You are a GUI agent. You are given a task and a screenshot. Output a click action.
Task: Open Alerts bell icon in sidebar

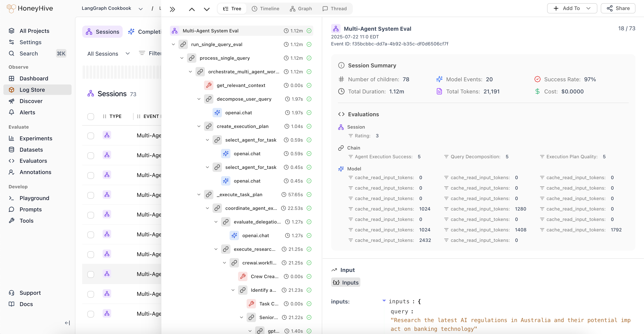[x=11, y=112]
